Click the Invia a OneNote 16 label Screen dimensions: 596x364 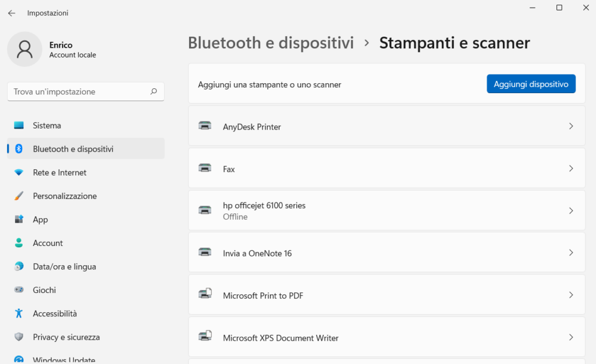click(x=257, y=253)
